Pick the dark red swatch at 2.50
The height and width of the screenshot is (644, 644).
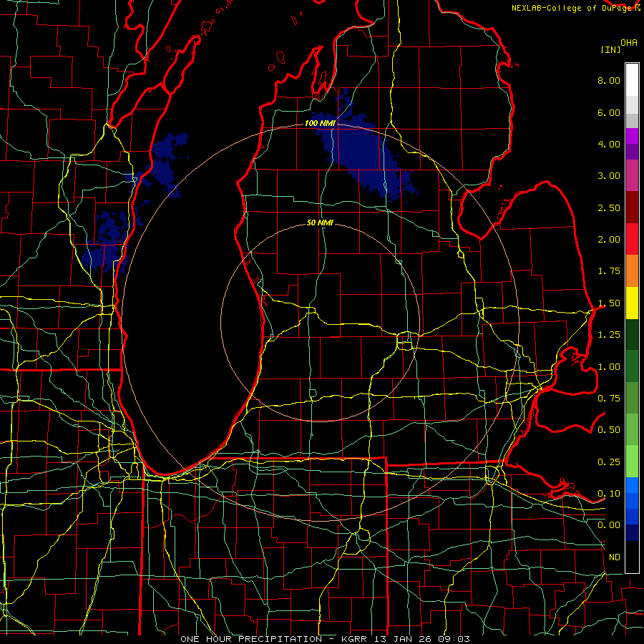tap(632, 208)
